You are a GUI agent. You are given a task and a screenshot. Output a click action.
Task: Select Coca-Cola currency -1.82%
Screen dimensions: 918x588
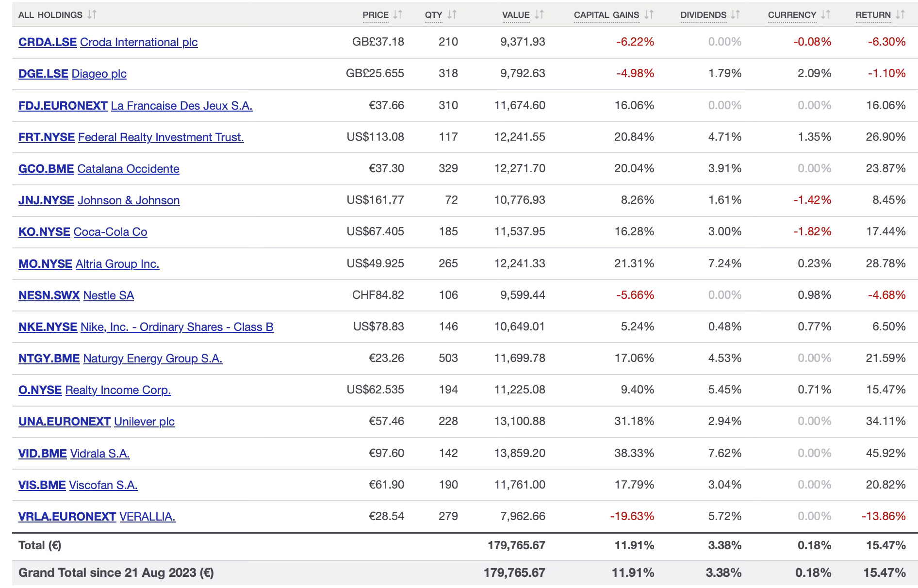click(812, 231)
